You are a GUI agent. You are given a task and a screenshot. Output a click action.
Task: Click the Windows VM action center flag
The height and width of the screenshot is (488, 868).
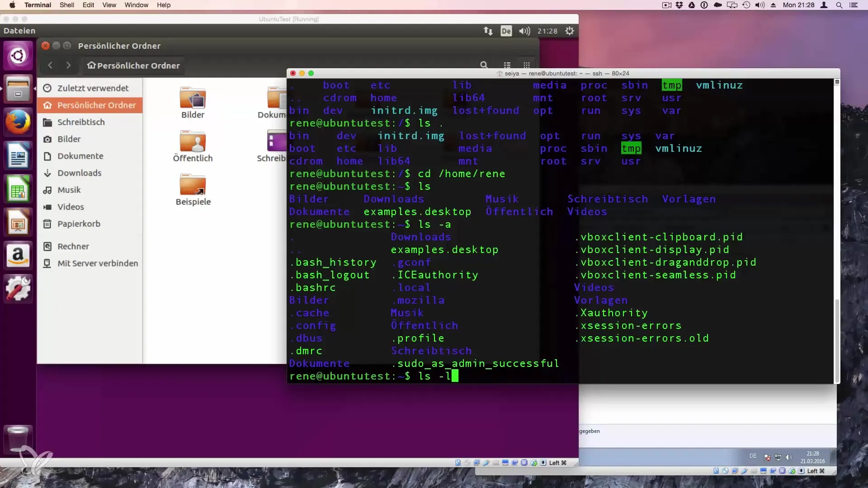pos(767,457)
